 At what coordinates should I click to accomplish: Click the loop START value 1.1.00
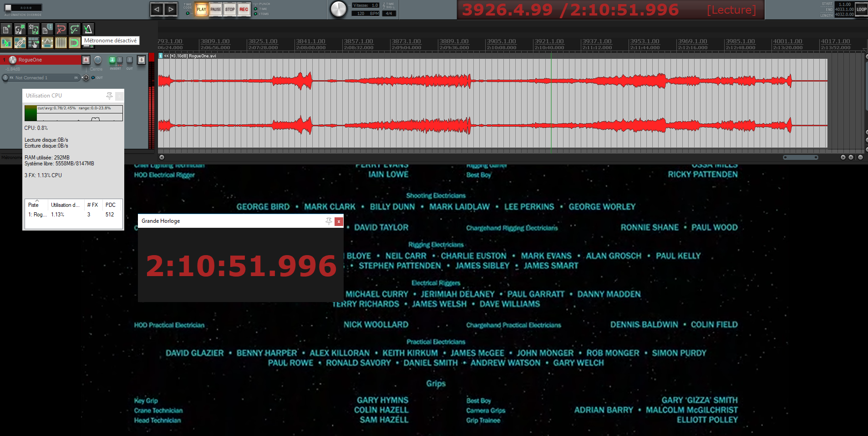[x=845, y=5]
